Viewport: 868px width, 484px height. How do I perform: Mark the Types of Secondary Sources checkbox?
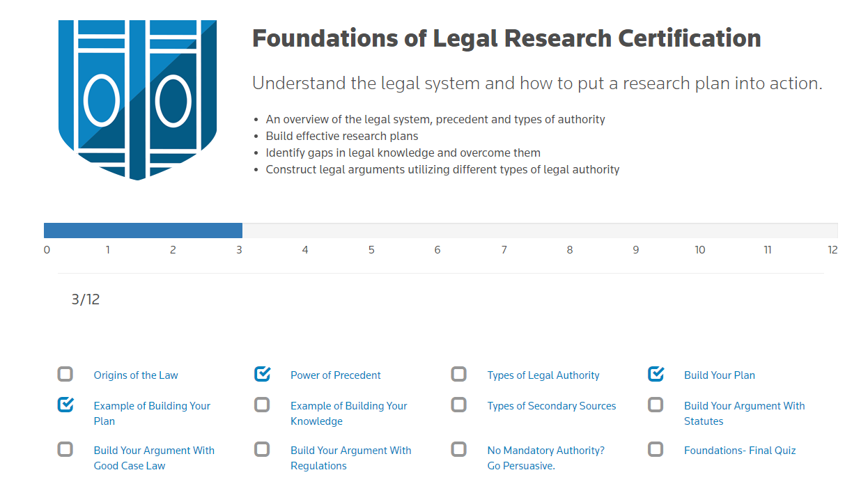point(459,405)
